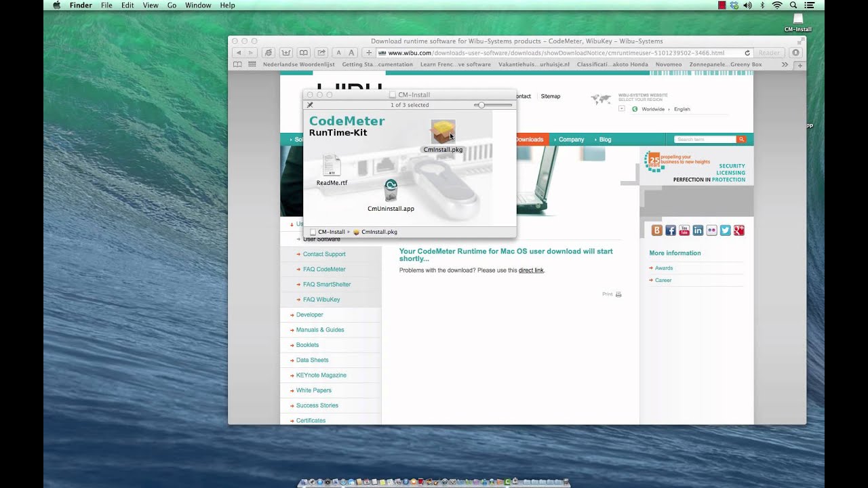
Task: Click the website Search term field
Action: (x=705, y=140)
